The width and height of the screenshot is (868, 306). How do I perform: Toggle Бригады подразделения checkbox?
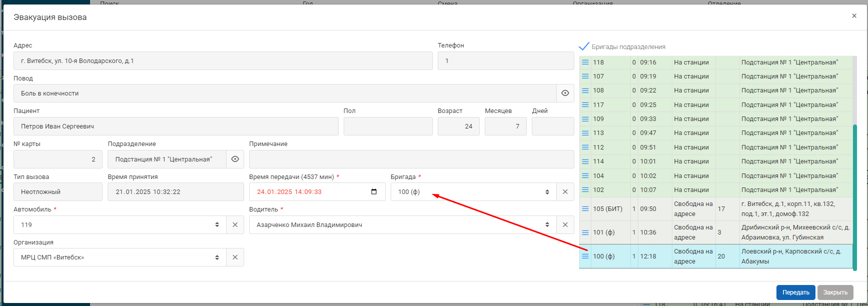pyautogui.click(x=584, y=46)
